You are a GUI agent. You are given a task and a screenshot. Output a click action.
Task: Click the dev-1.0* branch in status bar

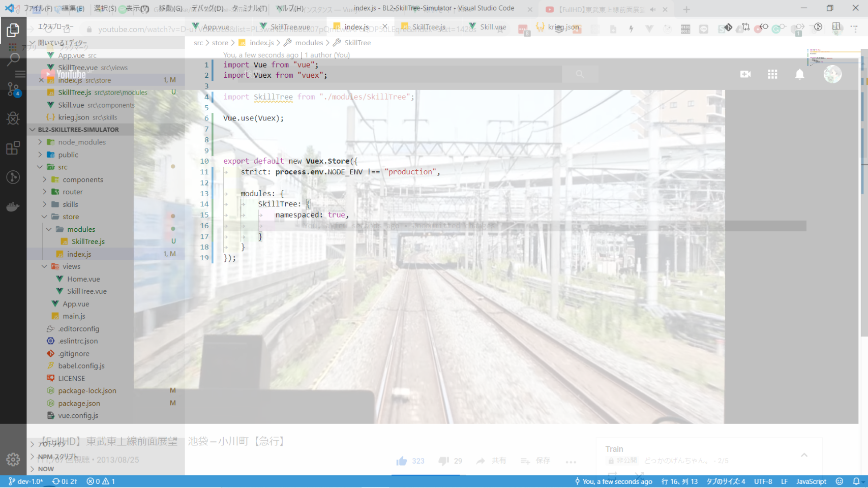25,481
